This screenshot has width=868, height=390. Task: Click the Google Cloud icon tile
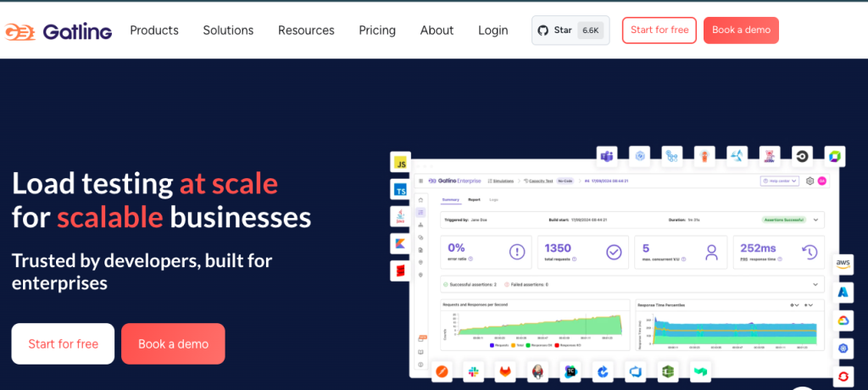(843, 320)
